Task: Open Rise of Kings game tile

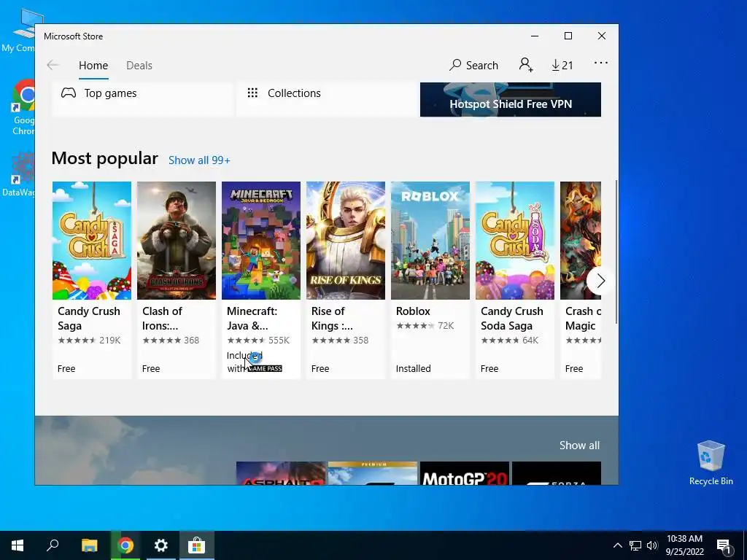Action: (x=345, y=279)
